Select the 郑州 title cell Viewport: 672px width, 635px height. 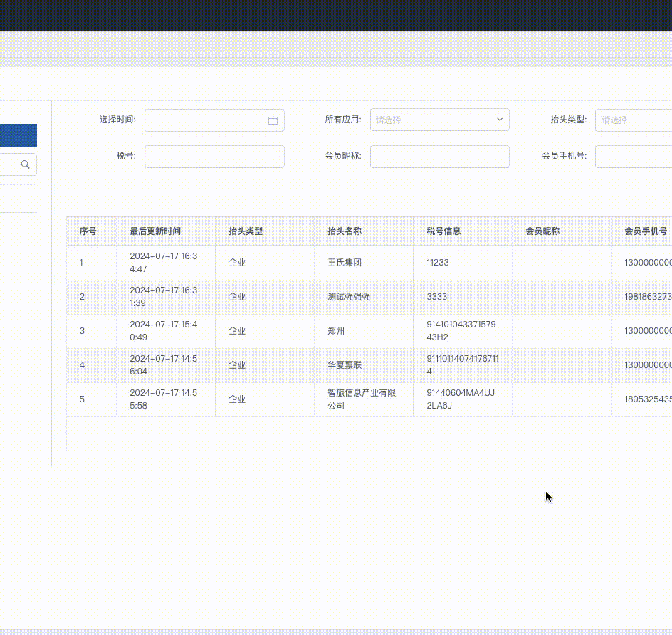[x=336, y=331]
